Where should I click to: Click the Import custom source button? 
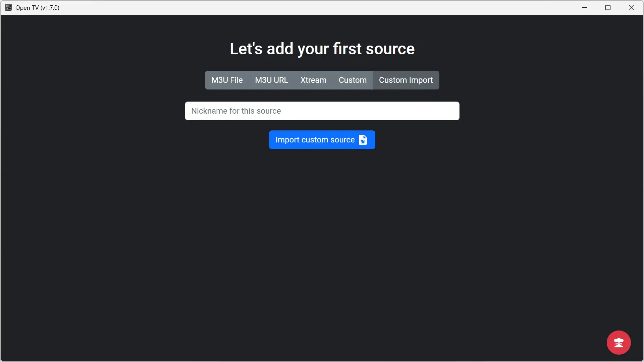322,140
